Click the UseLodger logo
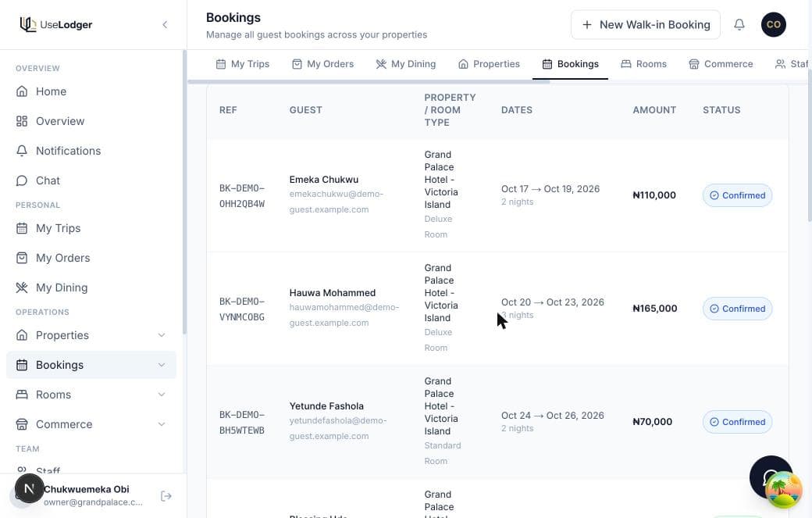 pos(56,24)
